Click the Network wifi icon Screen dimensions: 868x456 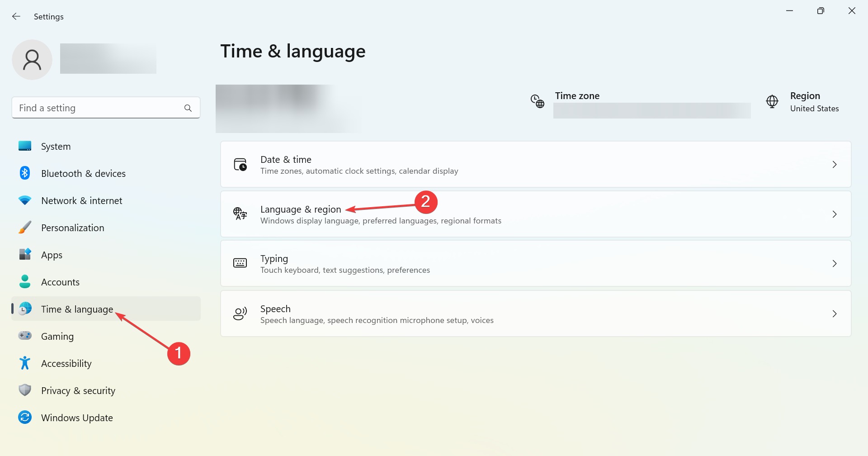click(x=25, y=200)
